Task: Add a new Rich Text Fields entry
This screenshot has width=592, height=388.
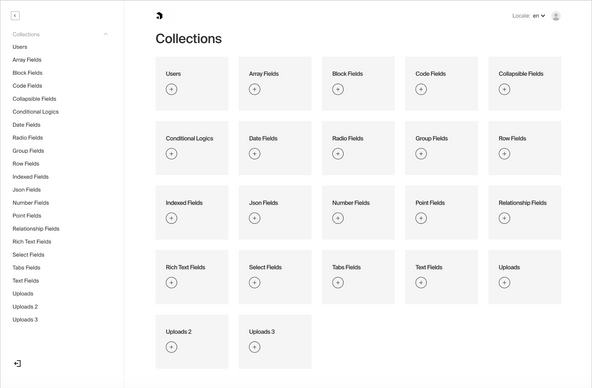Action: (171, 283)
